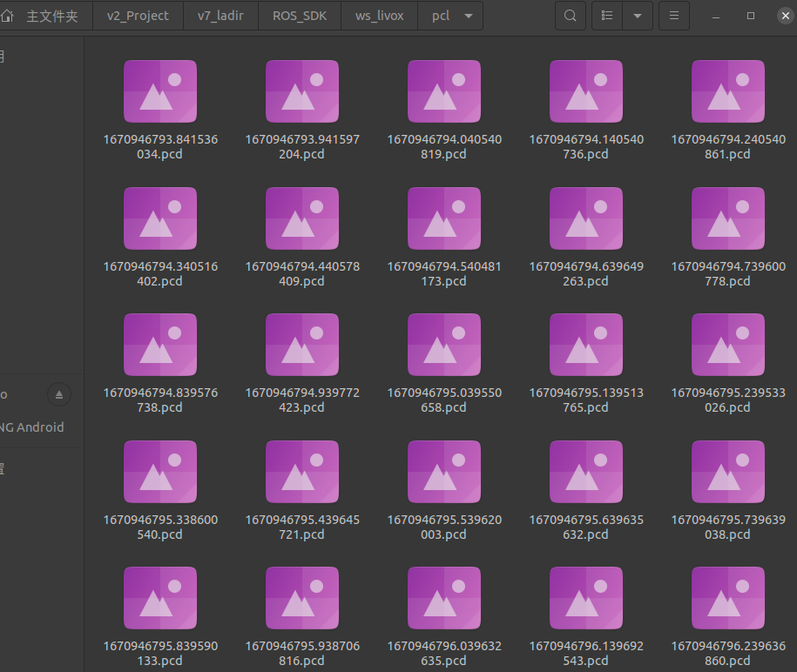Screen dimensions: 797x672
Task: Select file icon 1670946794.839576738.pcd
Action: pos(160,345)
